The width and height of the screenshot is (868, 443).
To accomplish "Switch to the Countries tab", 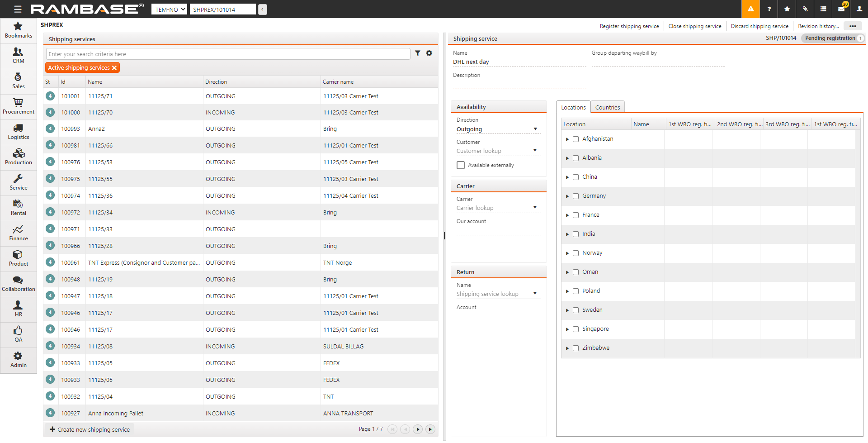I will coord(607,107).
